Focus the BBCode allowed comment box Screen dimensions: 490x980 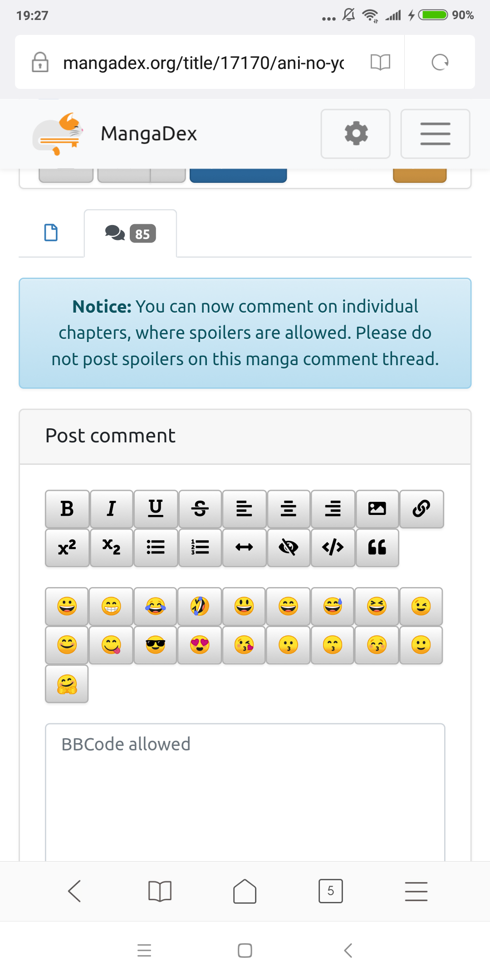(245, 792)
